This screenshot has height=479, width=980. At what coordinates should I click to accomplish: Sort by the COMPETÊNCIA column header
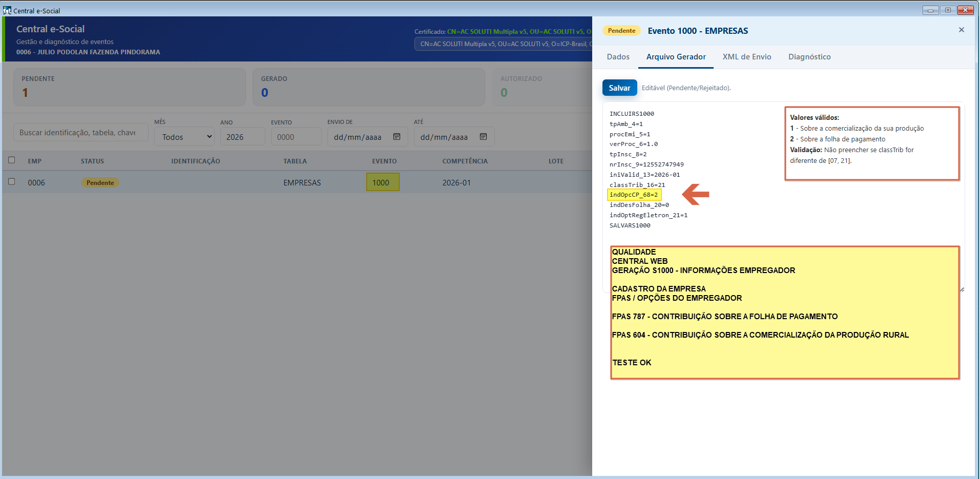(465, 161)
